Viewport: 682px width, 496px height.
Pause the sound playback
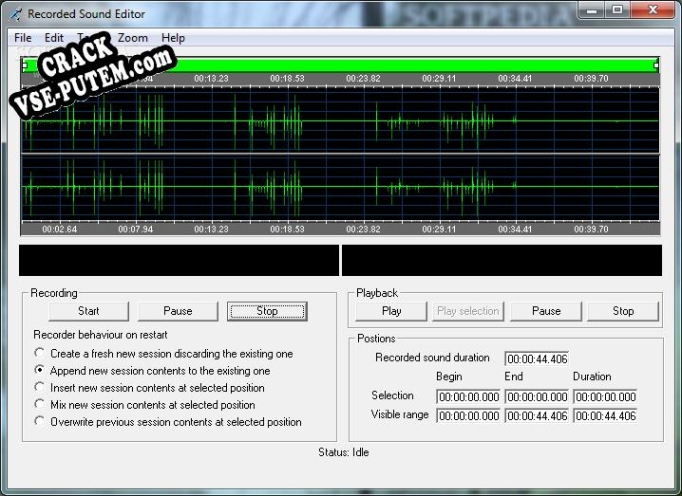tap(546, 311)
